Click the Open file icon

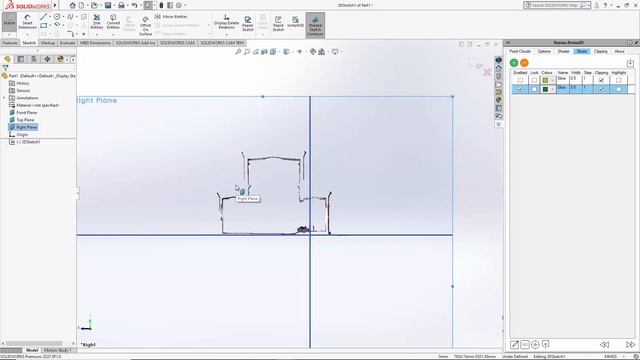coord(94,5)
